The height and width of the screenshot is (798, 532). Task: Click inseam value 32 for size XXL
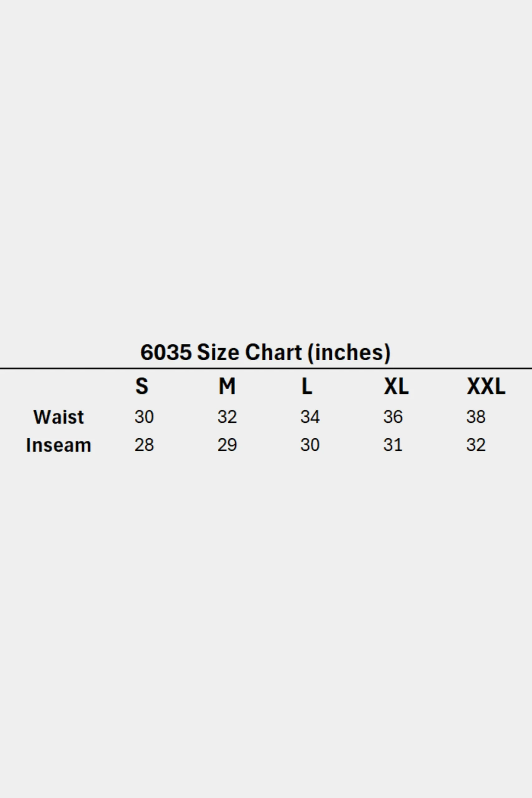476,445
